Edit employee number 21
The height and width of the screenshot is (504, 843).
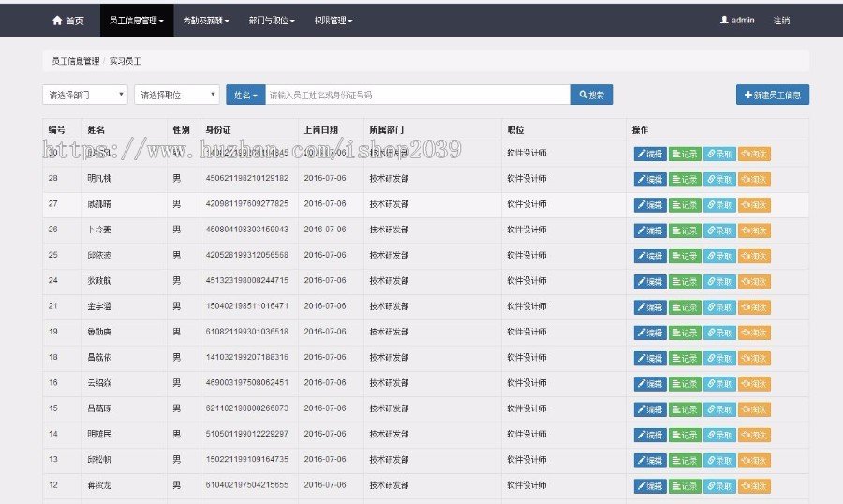point(650,307)
